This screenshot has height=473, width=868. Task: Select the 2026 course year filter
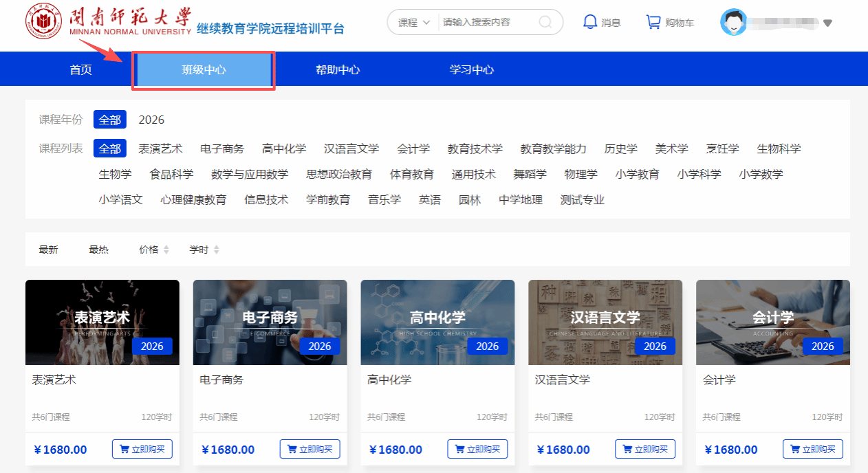tap(151, 120)
